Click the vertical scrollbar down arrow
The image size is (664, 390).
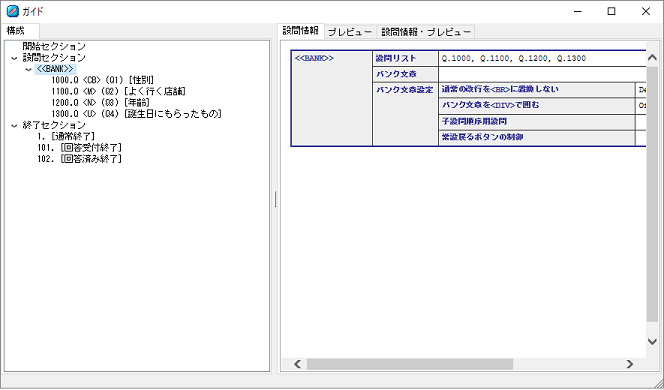[x=652, y=341]
